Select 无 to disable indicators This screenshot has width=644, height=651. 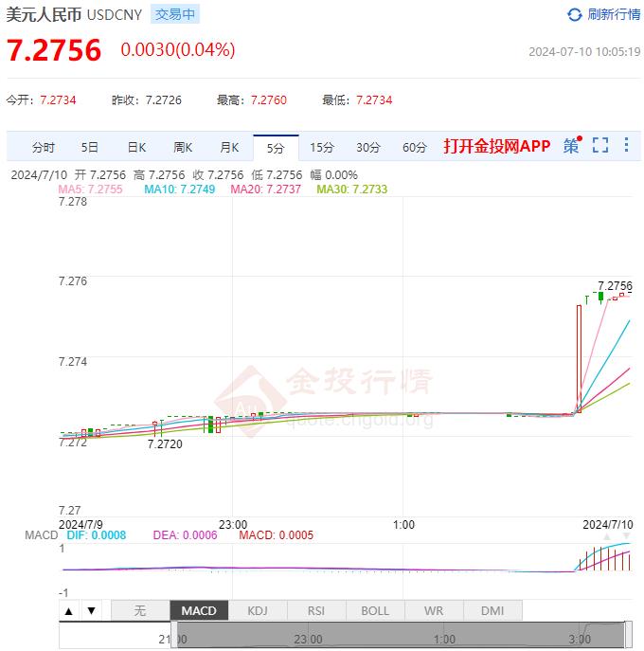click(140, 611)
